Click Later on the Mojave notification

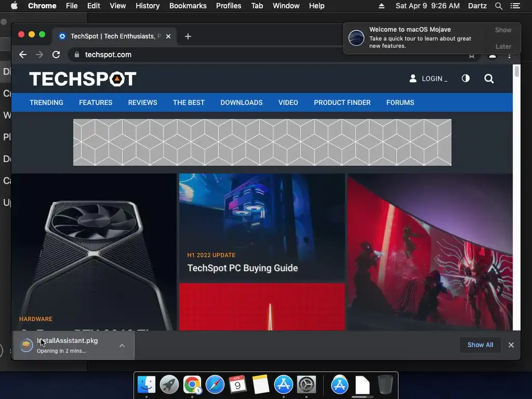coord(503,46)
